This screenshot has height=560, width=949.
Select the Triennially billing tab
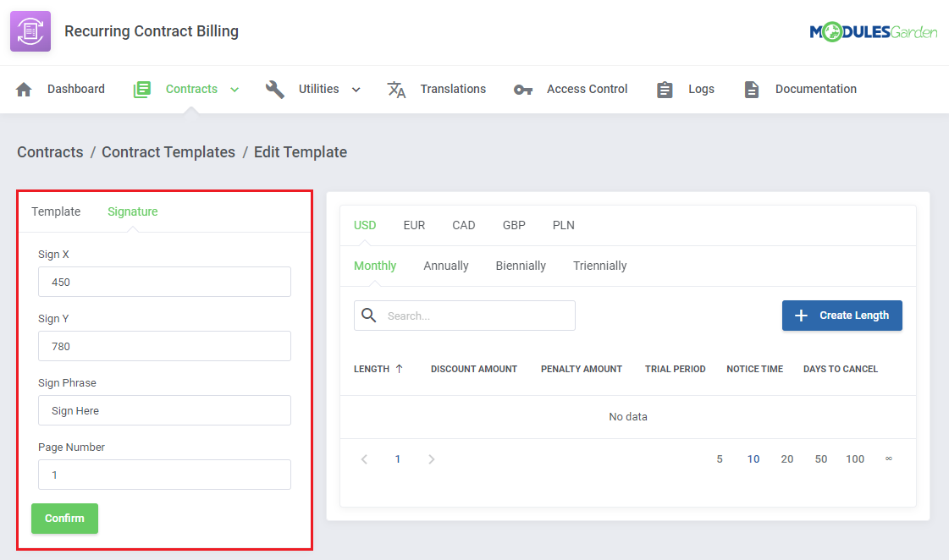point(599,266)
